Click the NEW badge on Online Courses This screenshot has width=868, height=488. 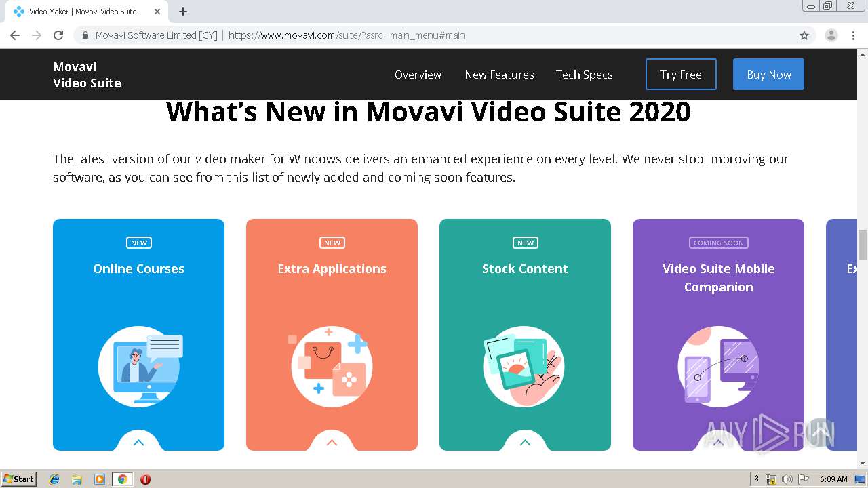click(138, 243)
